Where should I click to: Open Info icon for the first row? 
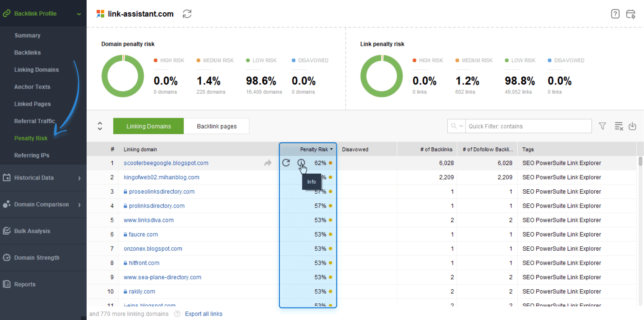tap(301, 163)
